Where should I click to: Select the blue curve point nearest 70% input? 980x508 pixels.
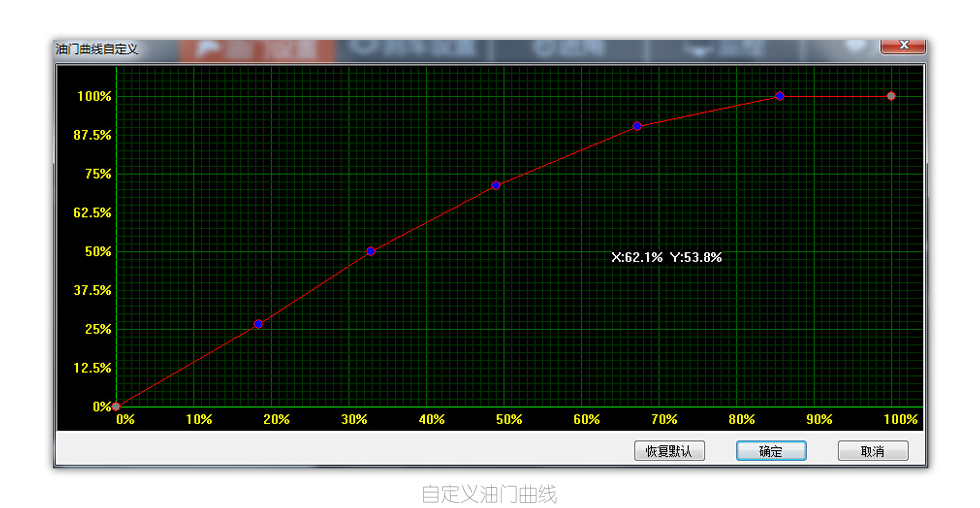click(x=637, y=126)
